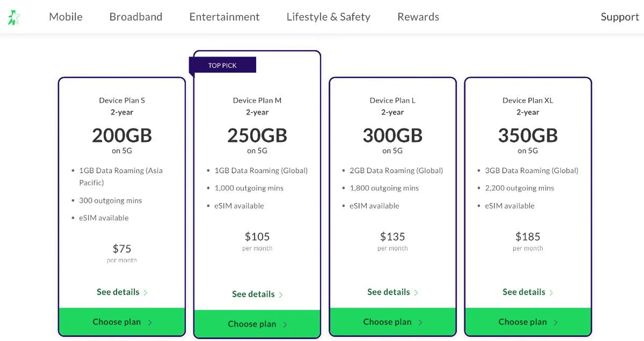The image size is (644, 341).
Task: Expand See details for Device Plan L
Action: [x=389, y=292]
